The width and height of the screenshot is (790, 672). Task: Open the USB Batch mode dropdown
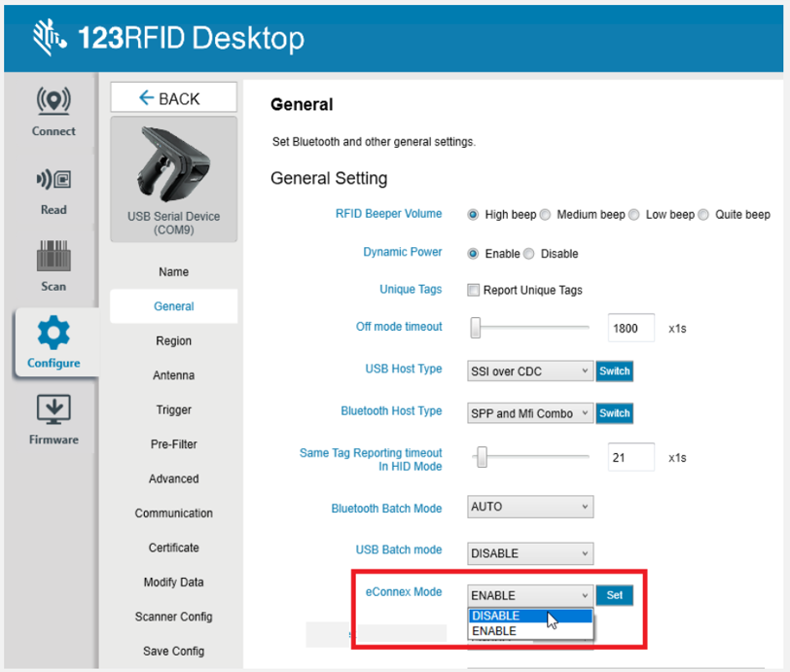click(529, 553)
